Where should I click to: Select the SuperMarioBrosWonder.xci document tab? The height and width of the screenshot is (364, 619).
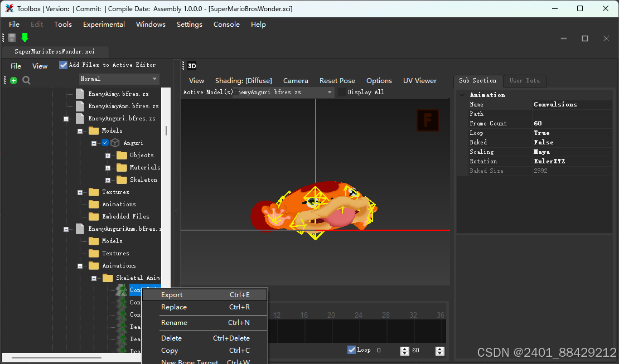point(55,52)
